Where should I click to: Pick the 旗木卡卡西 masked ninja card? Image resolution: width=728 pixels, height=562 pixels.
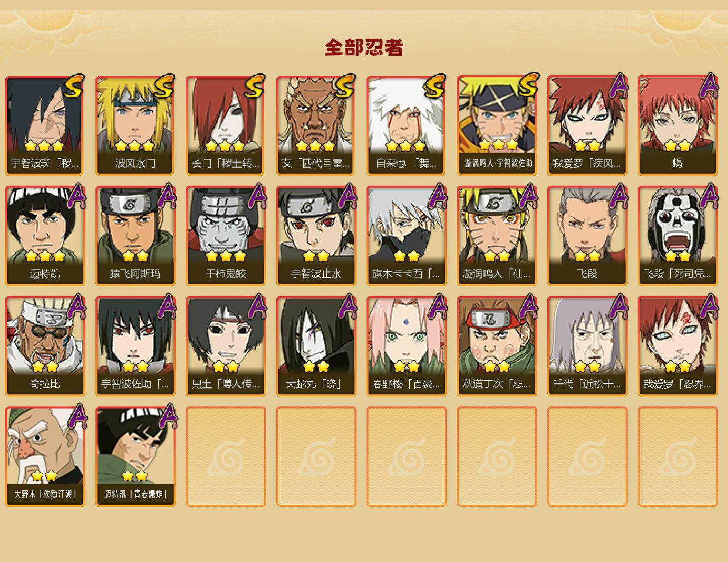coord(406,236)
